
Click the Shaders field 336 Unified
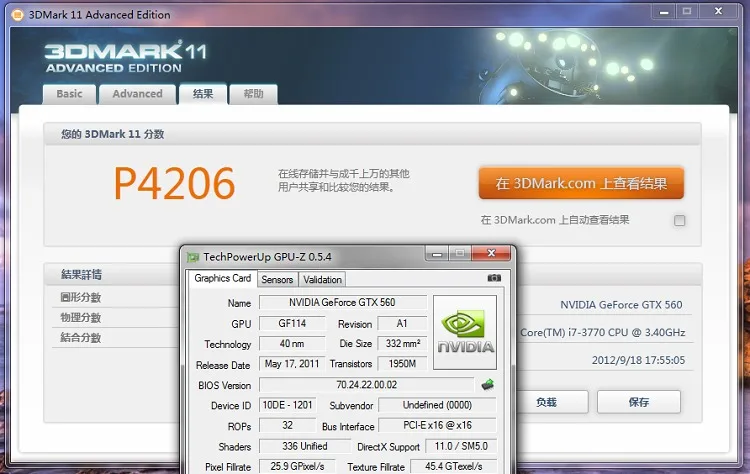(305, 446)
